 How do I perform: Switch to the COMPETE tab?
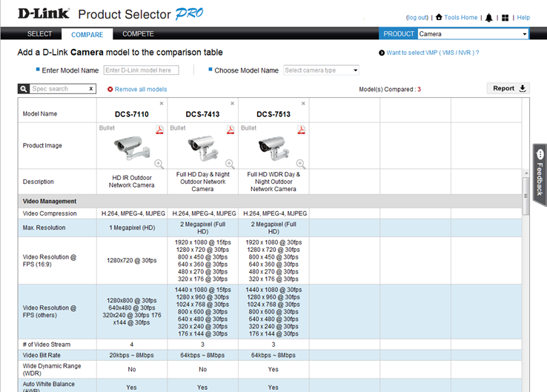tap(138, 34)
